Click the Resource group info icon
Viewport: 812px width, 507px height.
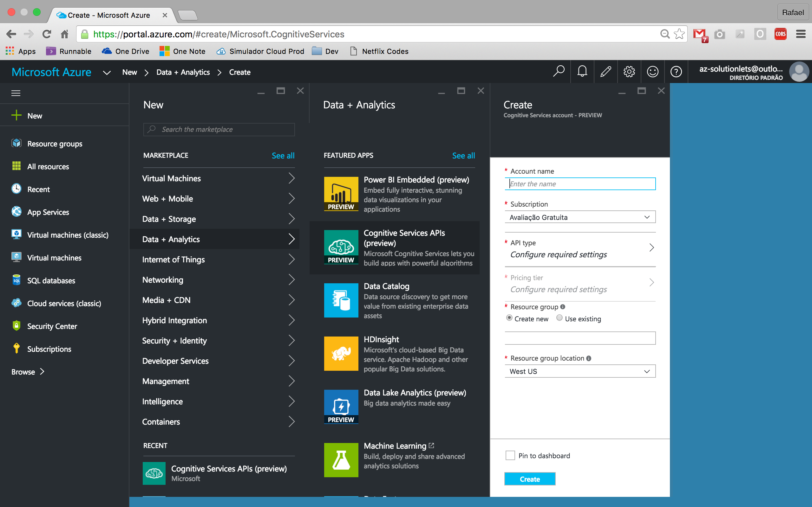coord(563,306)
